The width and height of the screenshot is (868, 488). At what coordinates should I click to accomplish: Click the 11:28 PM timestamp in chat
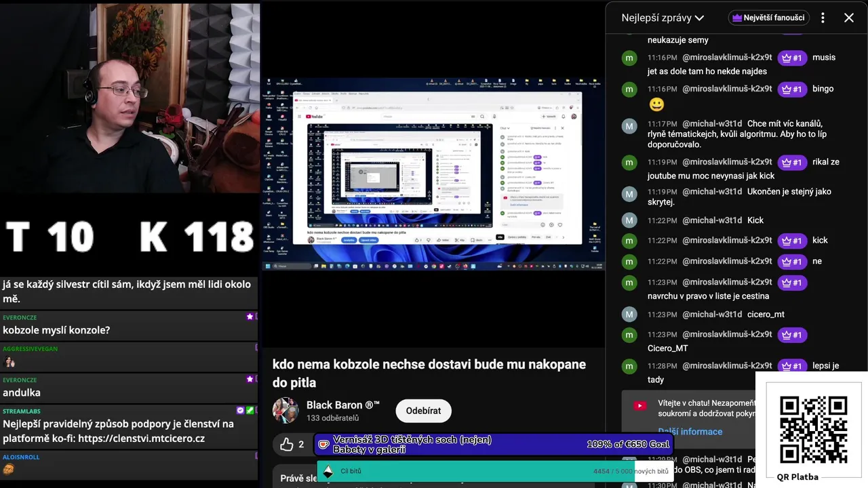point(663,366)
